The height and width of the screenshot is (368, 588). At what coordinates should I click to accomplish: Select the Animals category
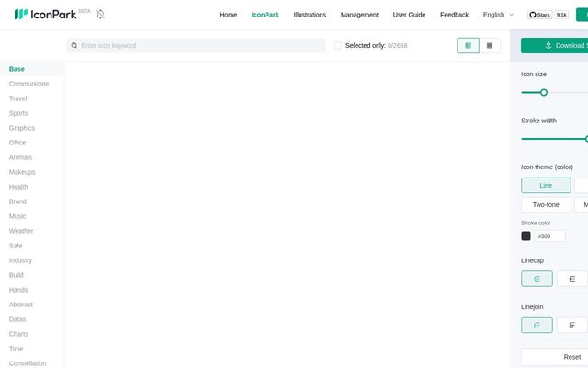20,157
